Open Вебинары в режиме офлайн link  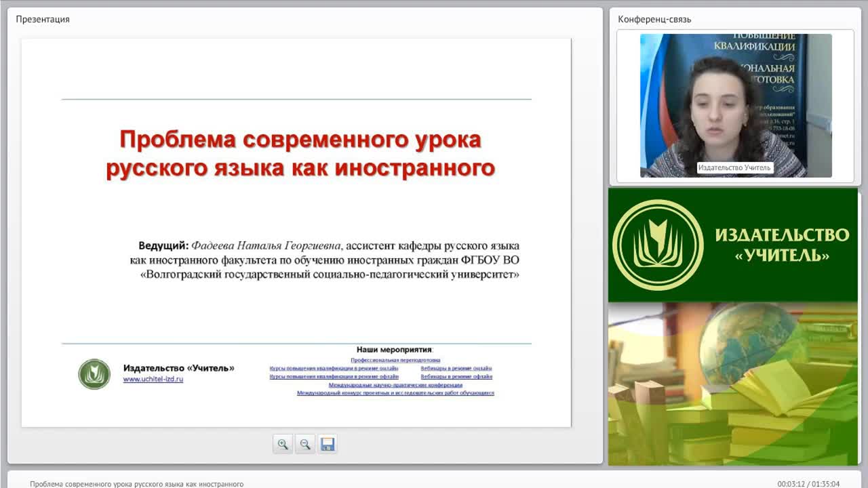(456, 377)
